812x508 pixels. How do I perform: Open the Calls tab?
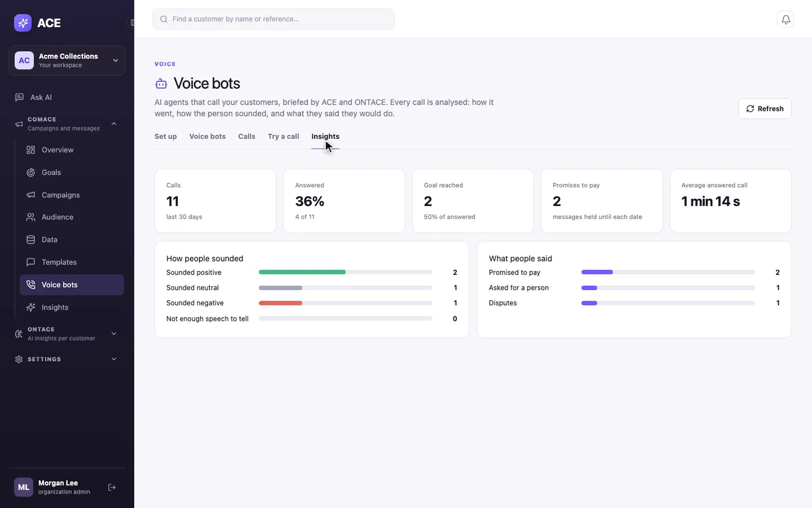tap(246, 137)
